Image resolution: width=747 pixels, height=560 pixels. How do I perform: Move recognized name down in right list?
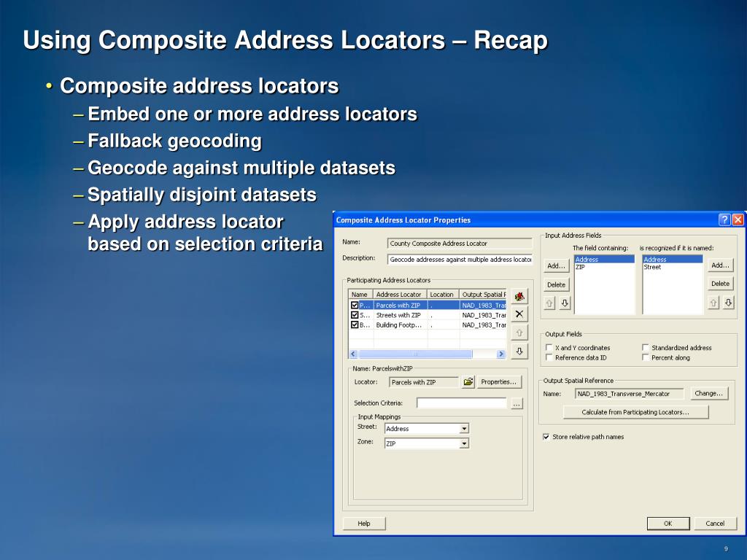pyautogui.click(x=728, y=303)
